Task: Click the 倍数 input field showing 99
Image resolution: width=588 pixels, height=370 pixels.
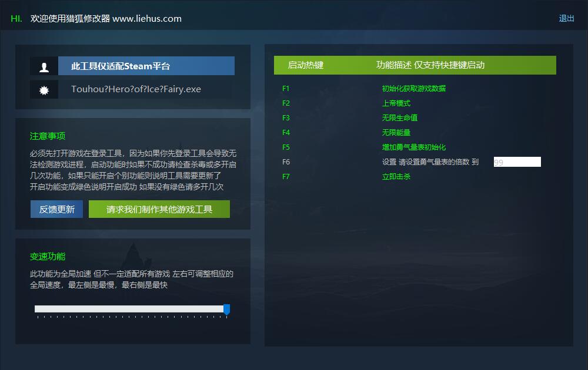Action: pyautogui.click(x=517, y=162)
